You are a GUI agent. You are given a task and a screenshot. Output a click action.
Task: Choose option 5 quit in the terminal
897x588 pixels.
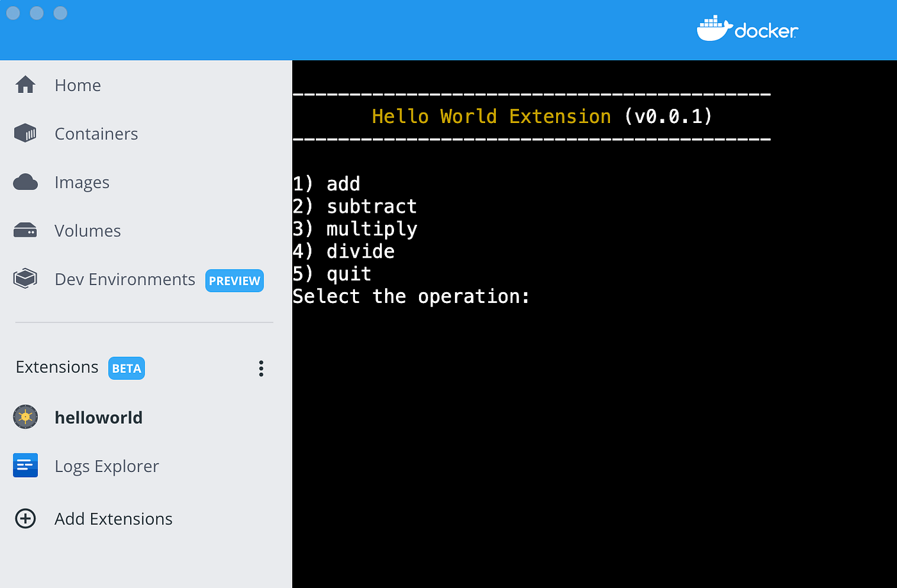[x=332, y=274]
